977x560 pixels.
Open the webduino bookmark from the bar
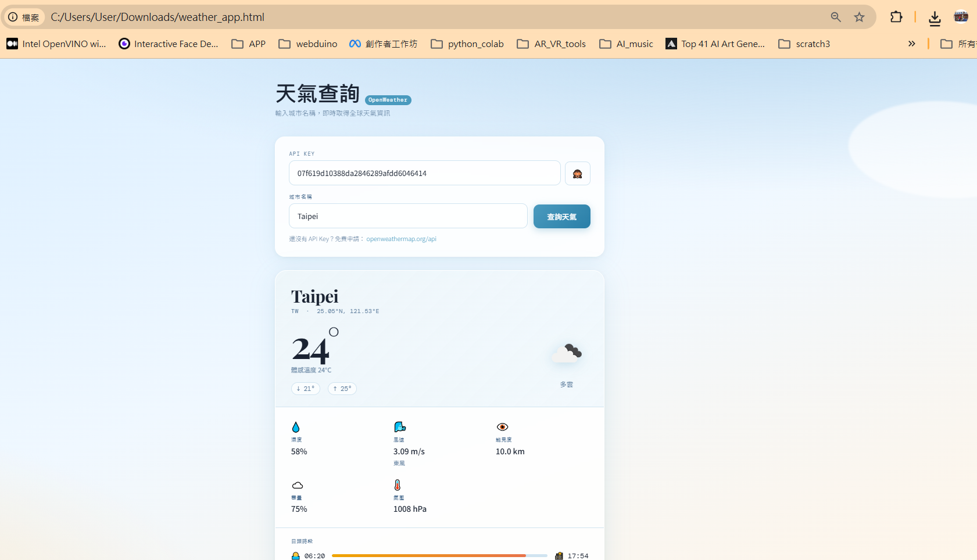308,44
